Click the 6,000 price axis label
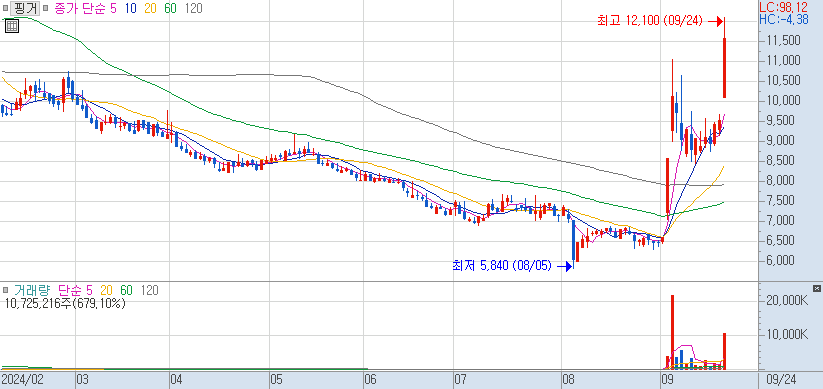 pos(784,260)
